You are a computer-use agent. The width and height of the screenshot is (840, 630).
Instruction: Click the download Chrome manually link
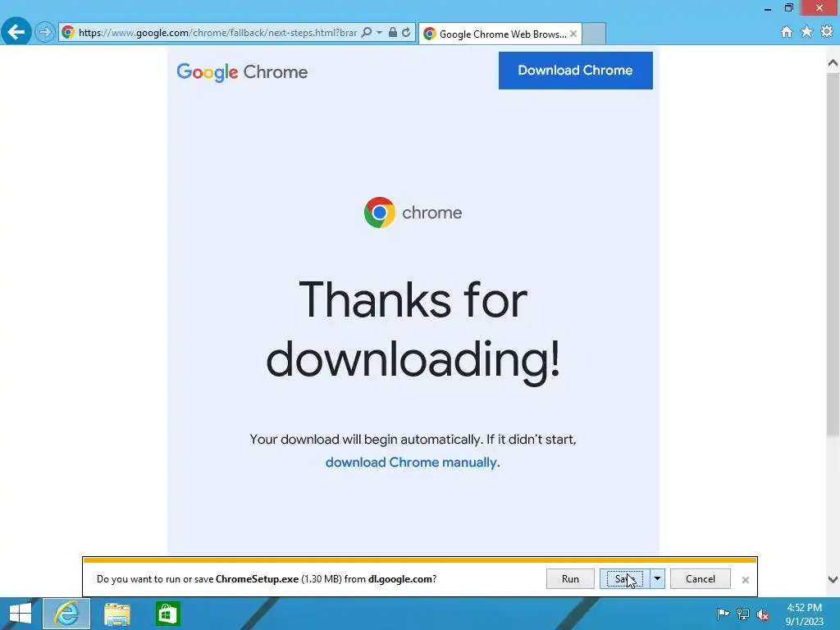click(x=413, y=463)
